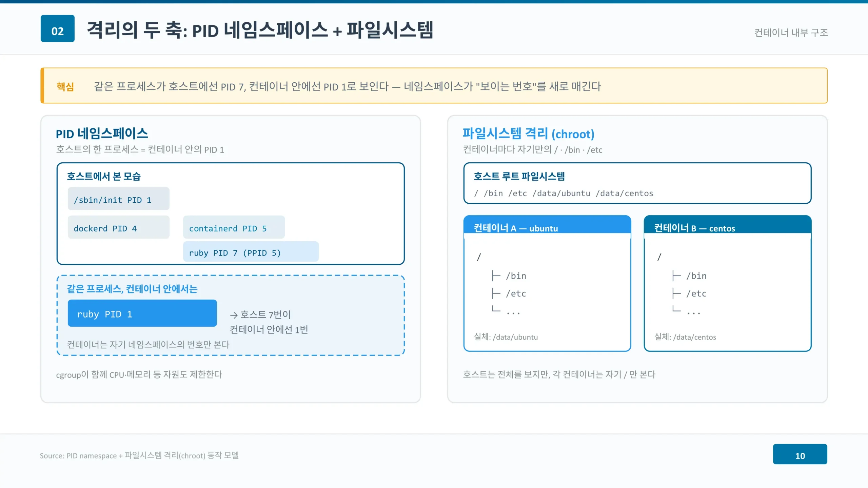This screenshot has height=488, width=868.
Task: Click the orange 핵심 label
Action: (65, 86)
